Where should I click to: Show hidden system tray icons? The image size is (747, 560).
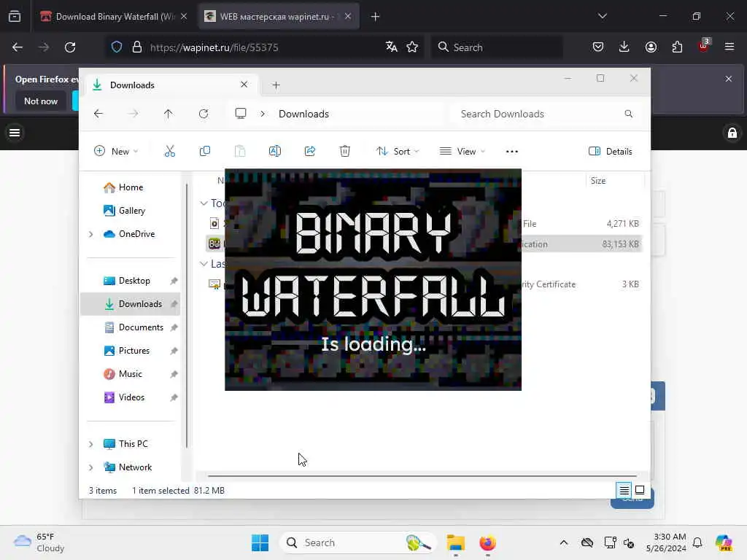tap(564, 542)
